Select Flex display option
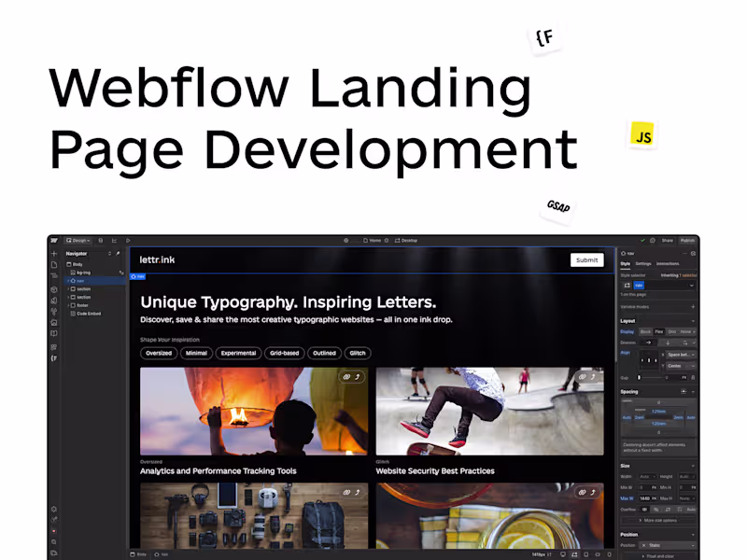 tap(659, 331)
